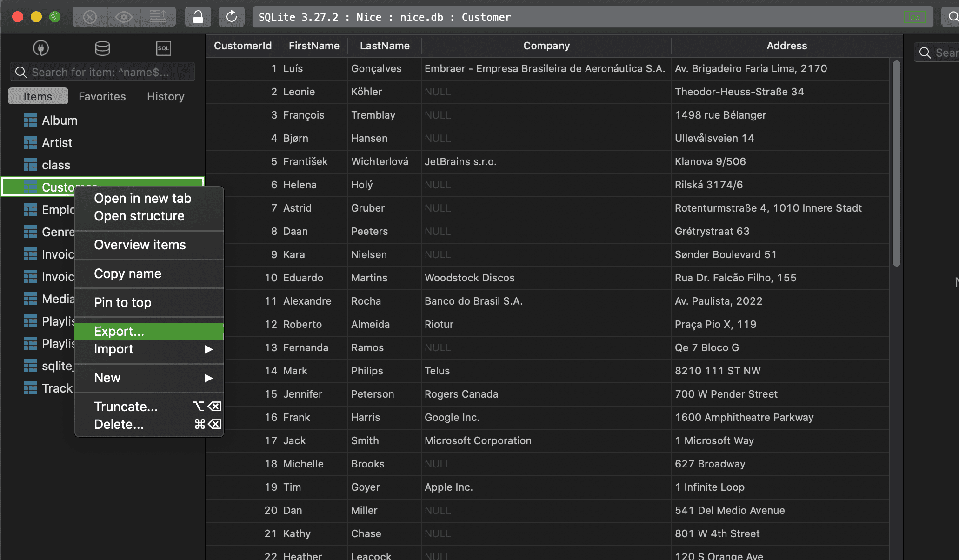Select the JetBrains s.r.o. company cell
Viewport: 959px width, 560px height.
coord(546,162)
